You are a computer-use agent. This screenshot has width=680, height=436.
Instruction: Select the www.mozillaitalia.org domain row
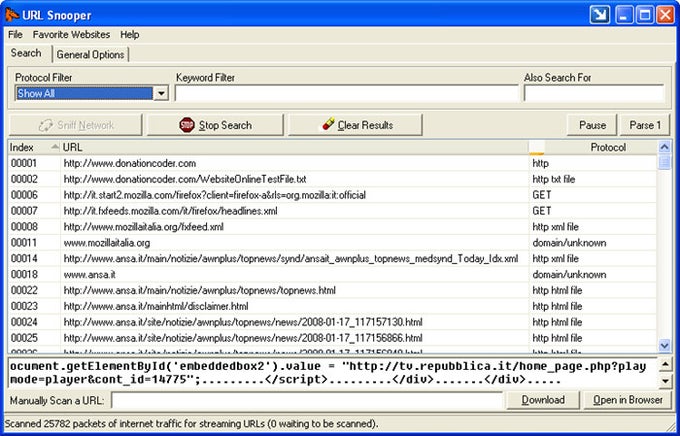point(332,243)
